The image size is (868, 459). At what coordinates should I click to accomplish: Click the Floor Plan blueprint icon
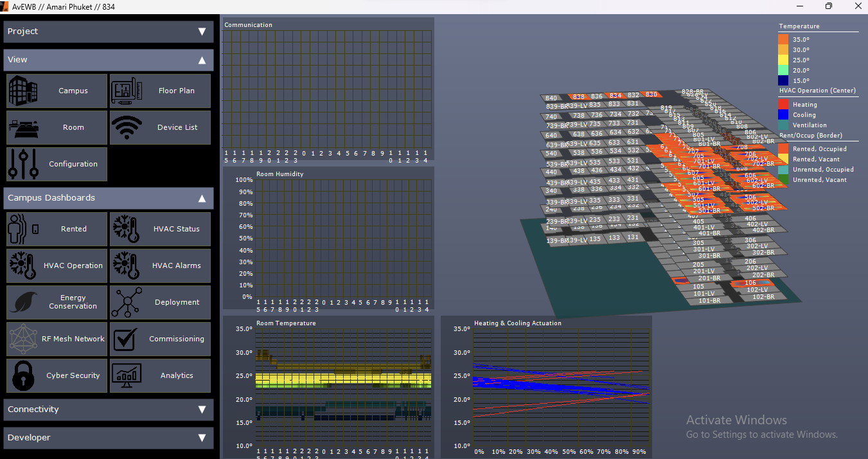tap(127, 91)
